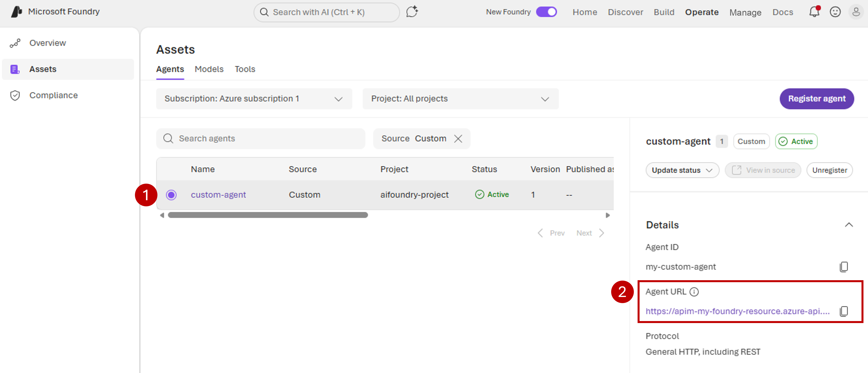Select Assets in the sidebar
The height and width of the screenshot is (373, 868).
click(68, 69)
